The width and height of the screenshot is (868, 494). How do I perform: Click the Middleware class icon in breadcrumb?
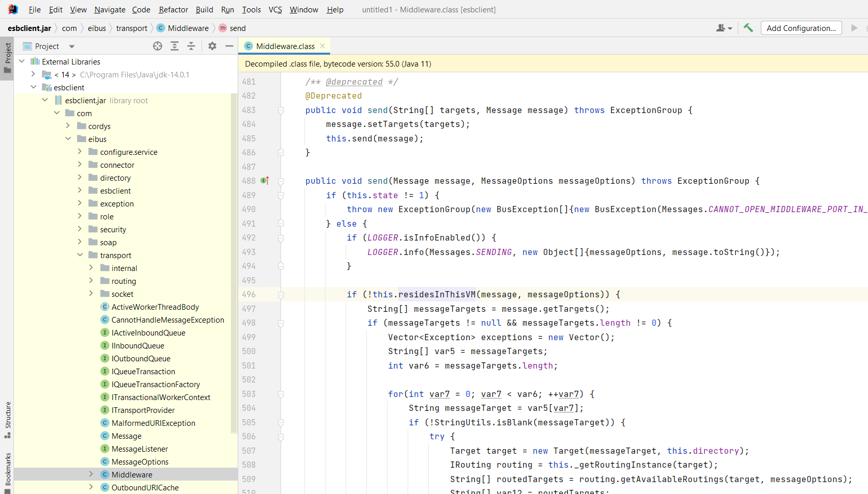161,28
